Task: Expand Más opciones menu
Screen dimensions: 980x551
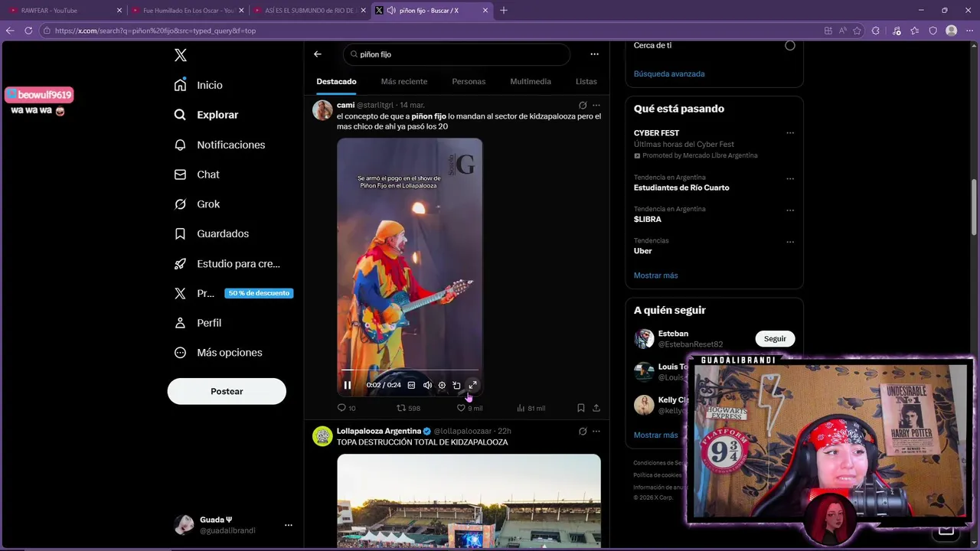Action: click(x=218, y=353)
